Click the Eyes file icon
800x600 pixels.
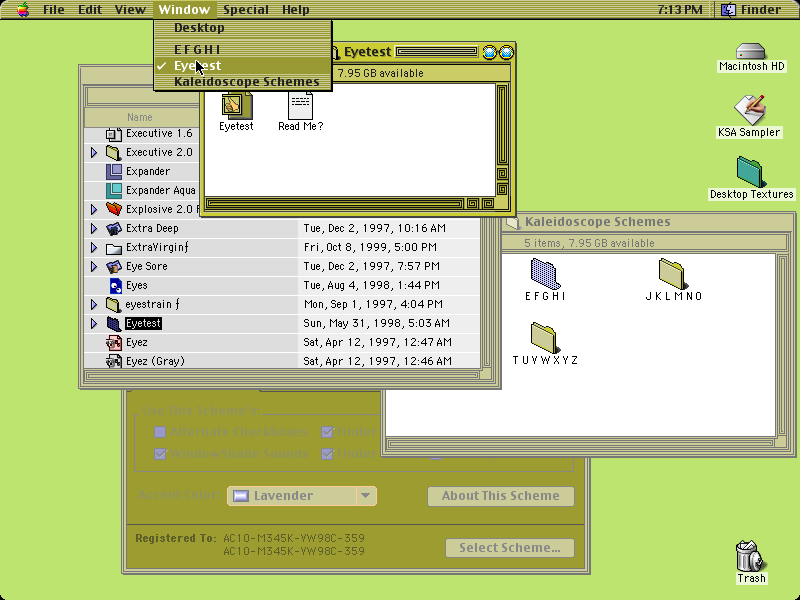(116, 286)
